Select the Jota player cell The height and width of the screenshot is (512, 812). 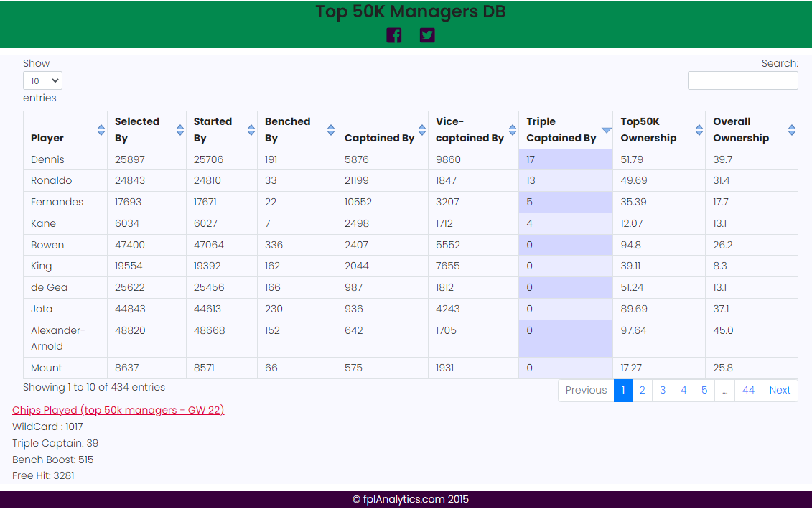65,309
